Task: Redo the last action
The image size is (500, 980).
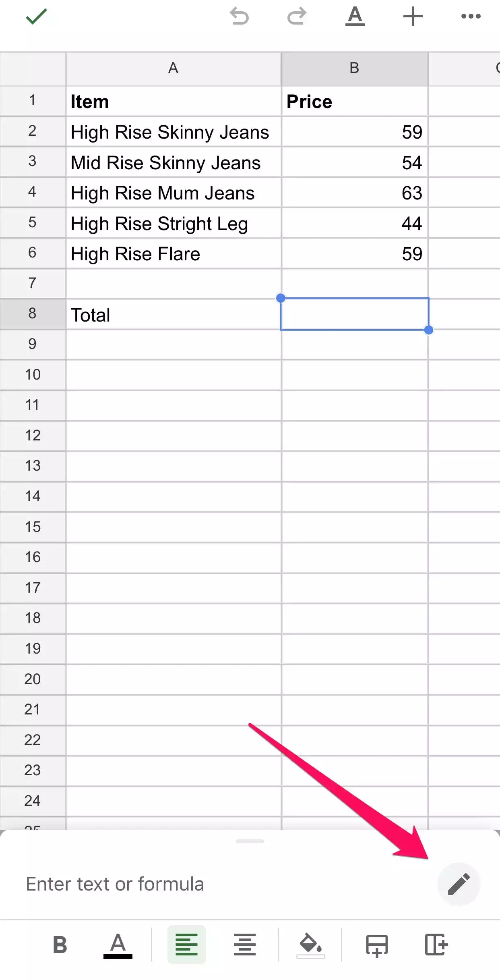Action: tap(297, 17)
